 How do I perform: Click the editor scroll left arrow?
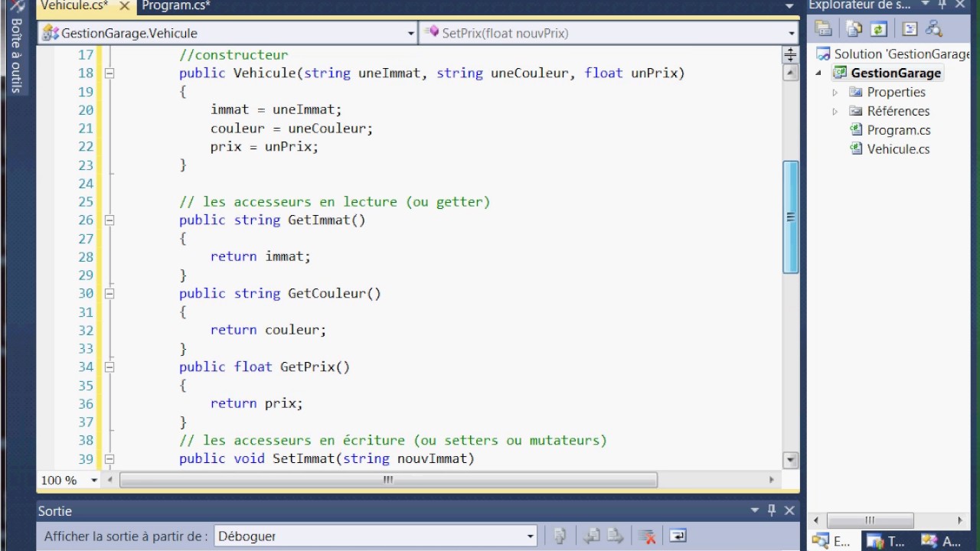point(110,480)
